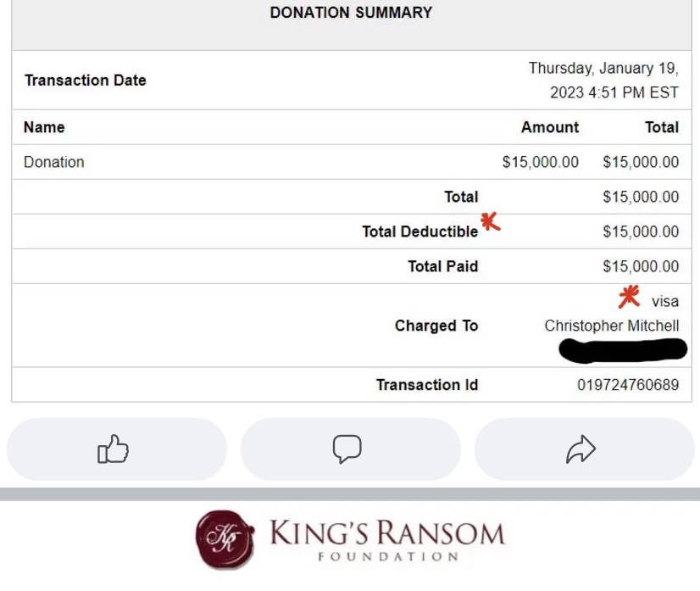Click the Christopher Mitchell cardholder name
This screenshot has width=700, height=591.
(612, 326)
